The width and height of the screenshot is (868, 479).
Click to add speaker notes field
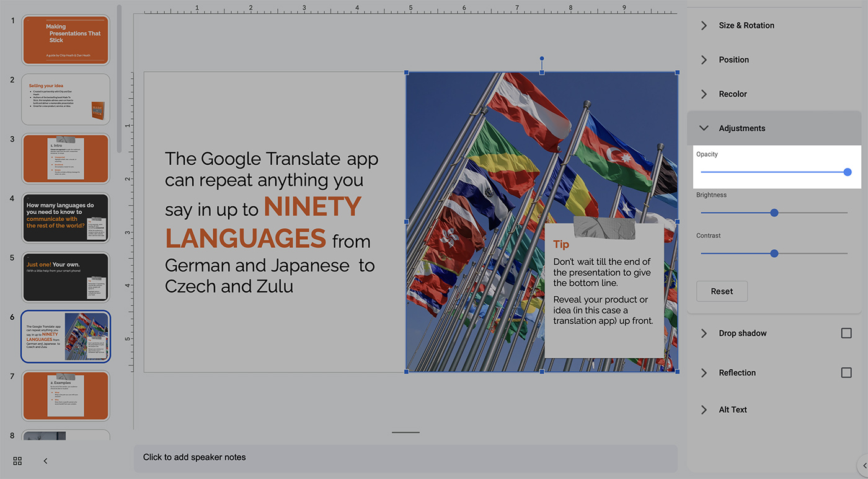tap(405, 458)
